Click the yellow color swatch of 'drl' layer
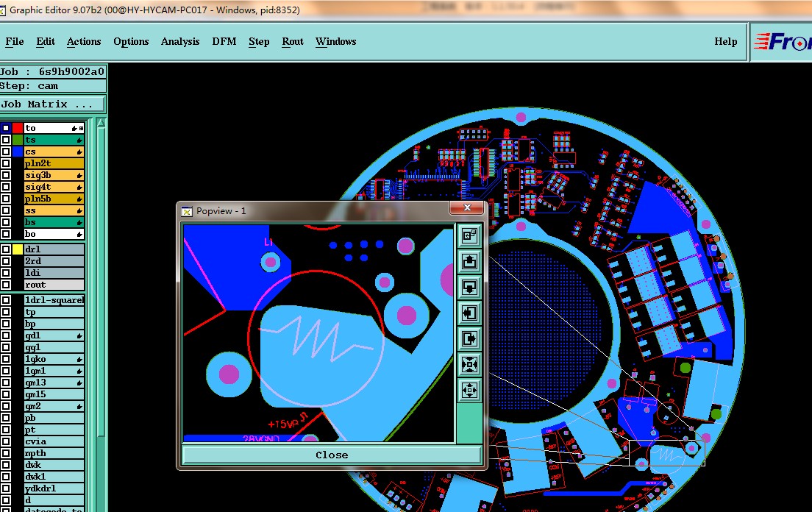Viewport: 812px width, 512px height. [18, 249]
